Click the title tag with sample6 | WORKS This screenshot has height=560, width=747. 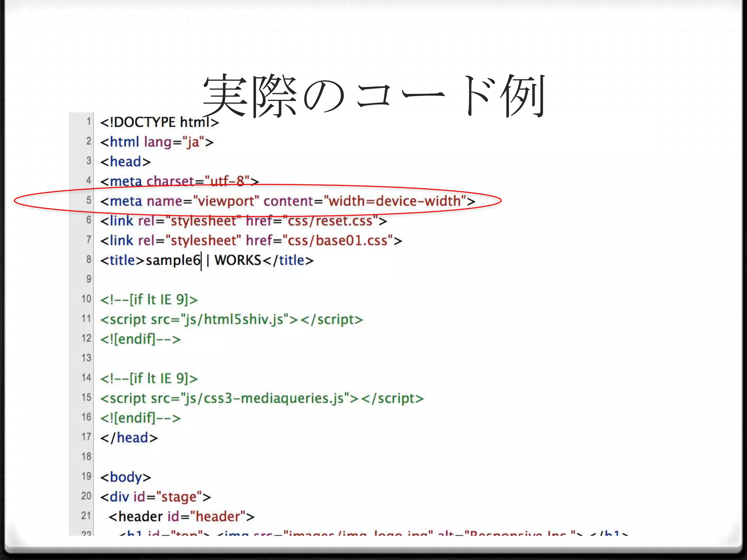click(x=207, y=260)
